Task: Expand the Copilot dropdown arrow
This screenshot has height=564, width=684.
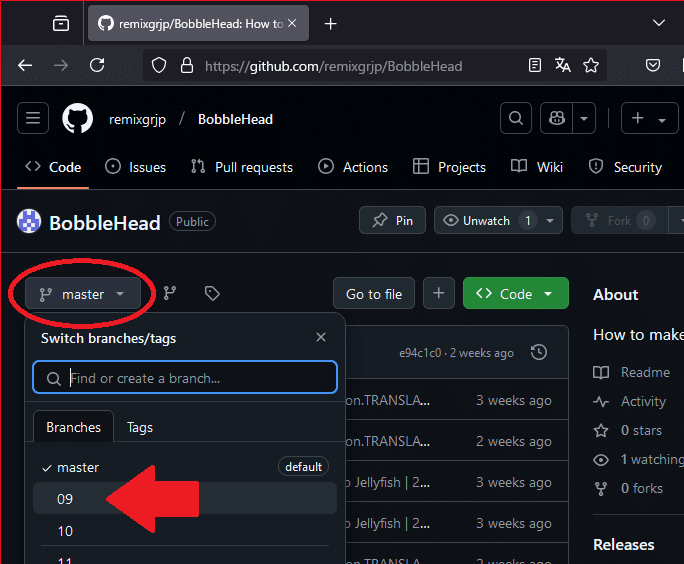Action: pos(584,118)
